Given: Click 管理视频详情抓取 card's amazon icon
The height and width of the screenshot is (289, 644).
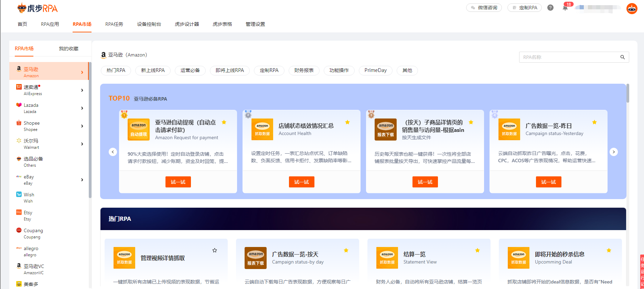Looking at the screenshot, I should point(124,258).
